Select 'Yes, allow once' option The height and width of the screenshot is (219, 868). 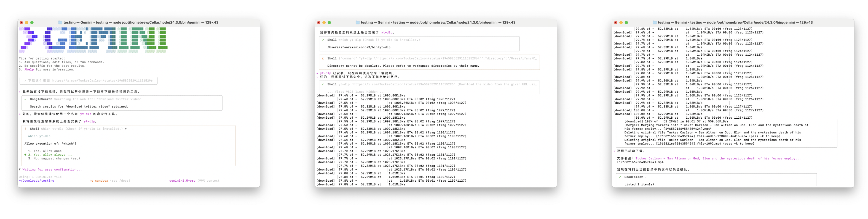point(45,151)
